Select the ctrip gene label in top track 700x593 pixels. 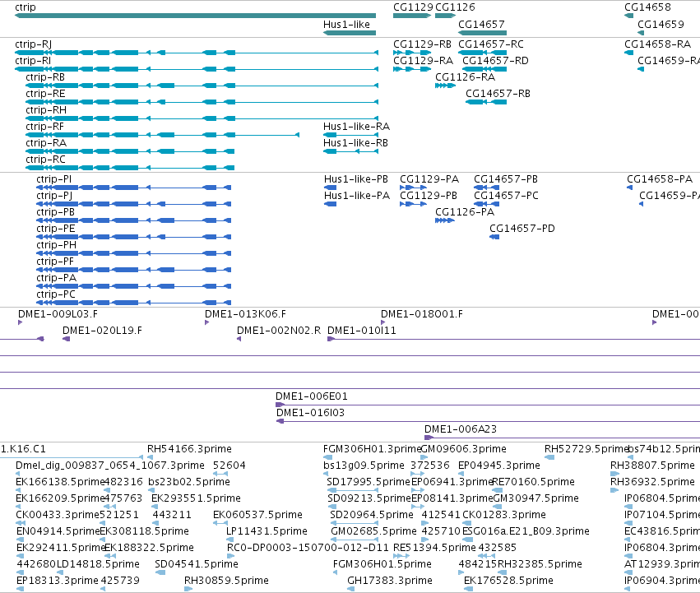coord(25,7)
